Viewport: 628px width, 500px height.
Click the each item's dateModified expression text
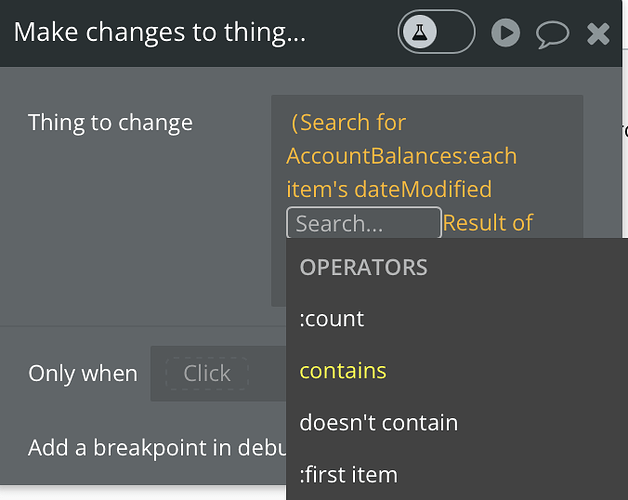click(x=389, y=189)
